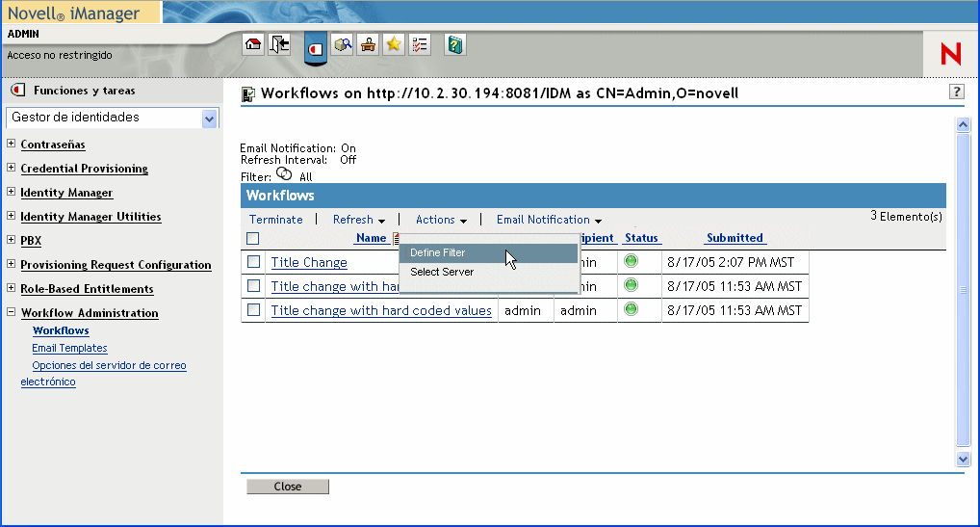
Task: Click the Novell N logo
Action: 950,54
